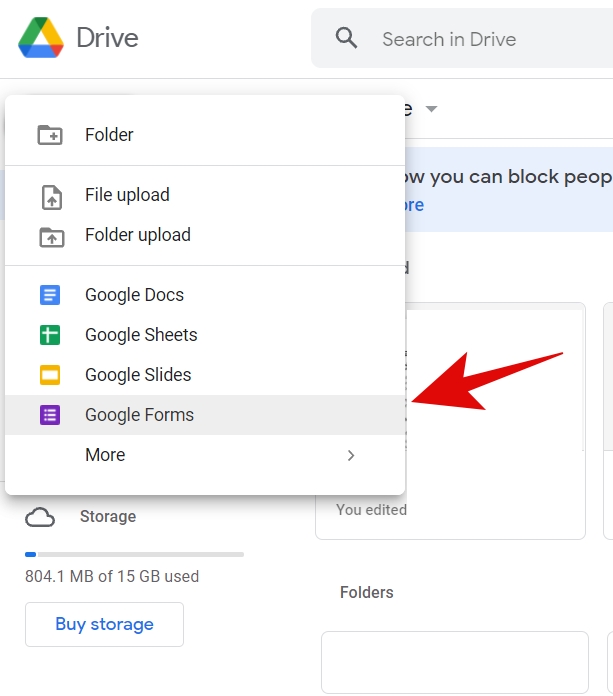The image size is (613, 696).
Task: Open the Storage section
Action: [108, 517]
